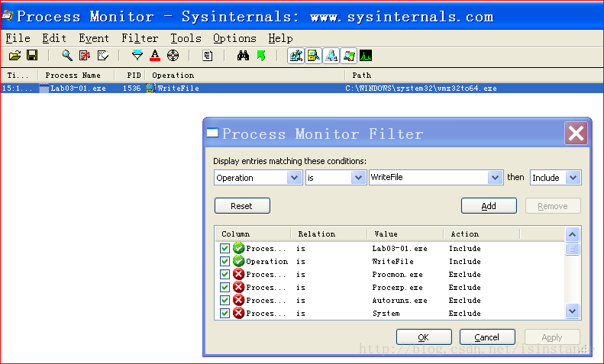Screen dimensions: 604x364
Task: Click the red exclude icon on System rule
Action: click(238, 313)
